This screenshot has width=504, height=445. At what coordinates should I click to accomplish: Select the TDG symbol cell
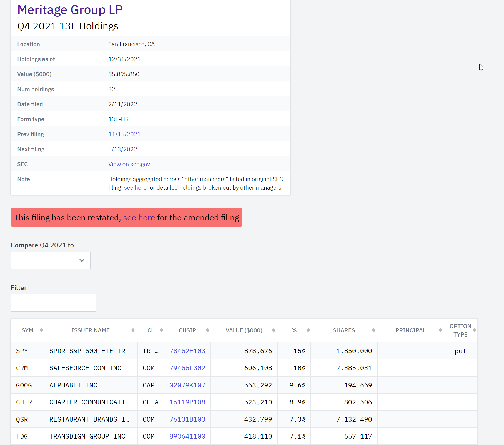click(x=27, y=436)
